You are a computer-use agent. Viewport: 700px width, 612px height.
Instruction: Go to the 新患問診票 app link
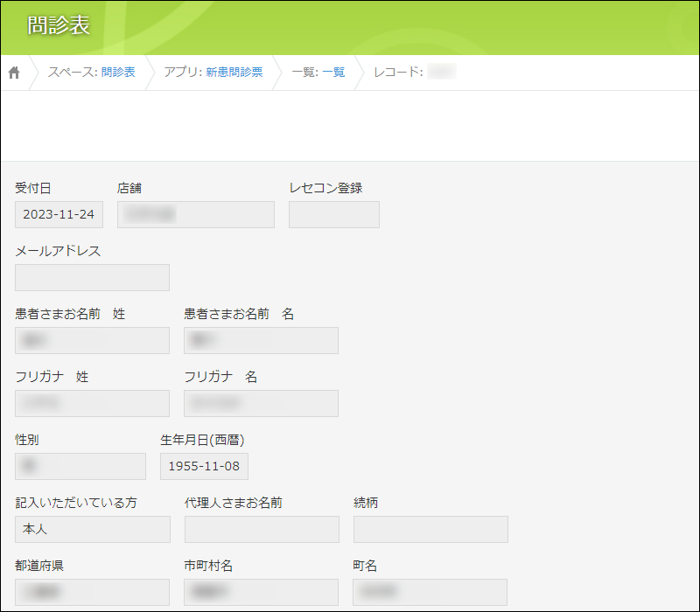[234, 73]
